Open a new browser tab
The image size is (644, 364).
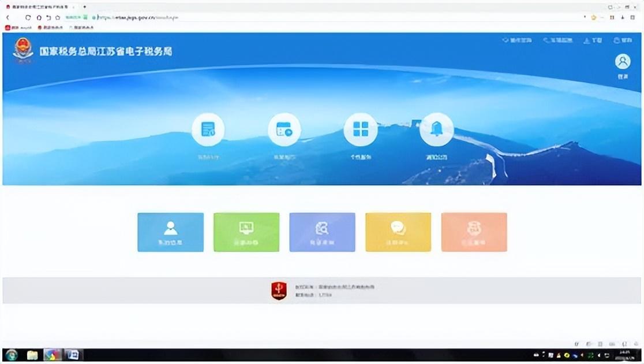click(x=85, y=6)
